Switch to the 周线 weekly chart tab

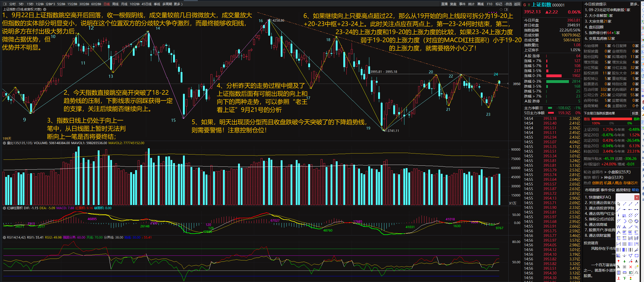tap(115, 4)
